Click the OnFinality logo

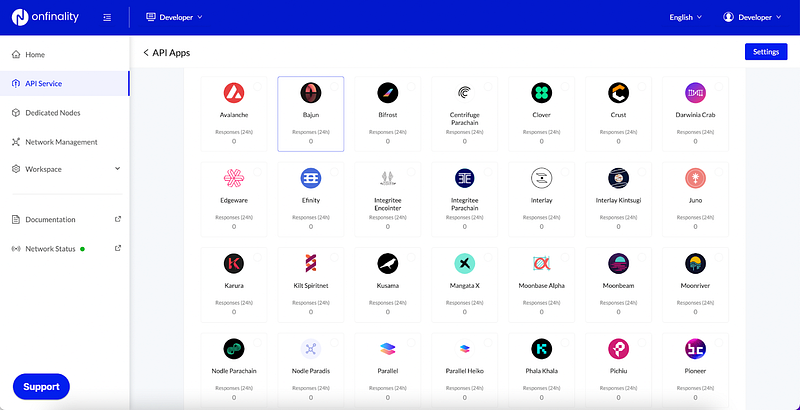pos(45,17)
